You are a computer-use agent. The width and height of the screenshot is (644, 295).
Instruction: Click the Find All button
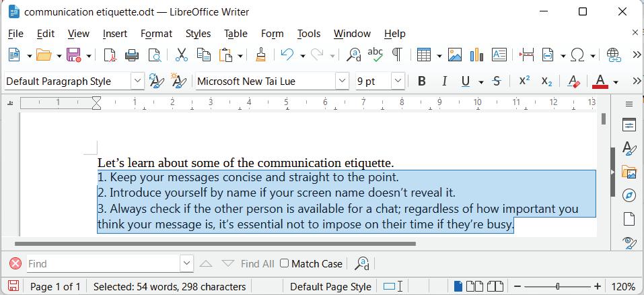258,263
